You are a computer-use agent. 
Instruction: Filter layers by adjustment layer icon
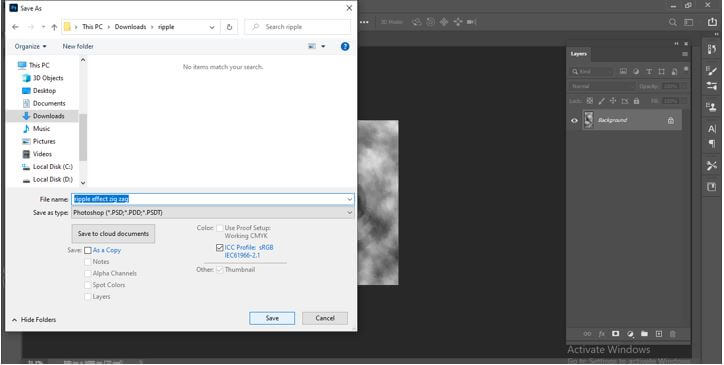pos(636,72)
